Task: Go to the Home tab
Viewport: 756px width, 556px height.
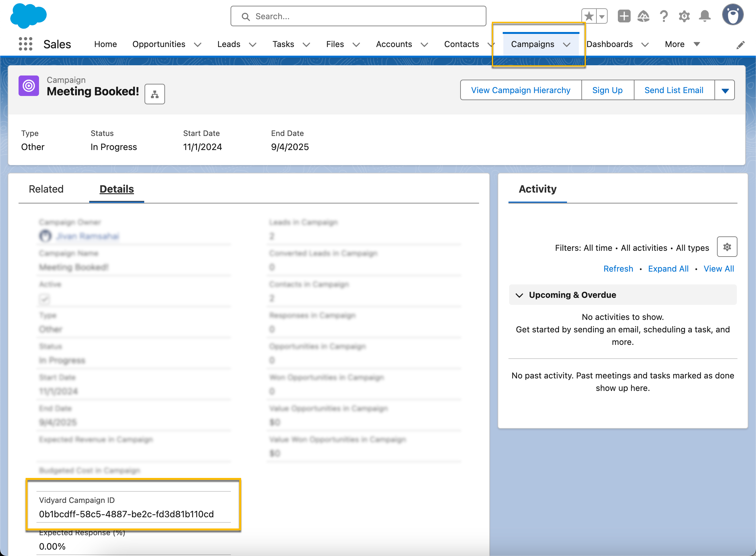Action: pos(105,44)
